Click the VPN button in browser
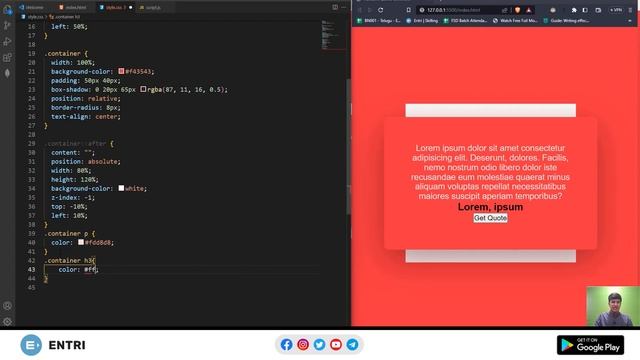Image resolution: width=640 pixels, height=360 pixels. 616,10
